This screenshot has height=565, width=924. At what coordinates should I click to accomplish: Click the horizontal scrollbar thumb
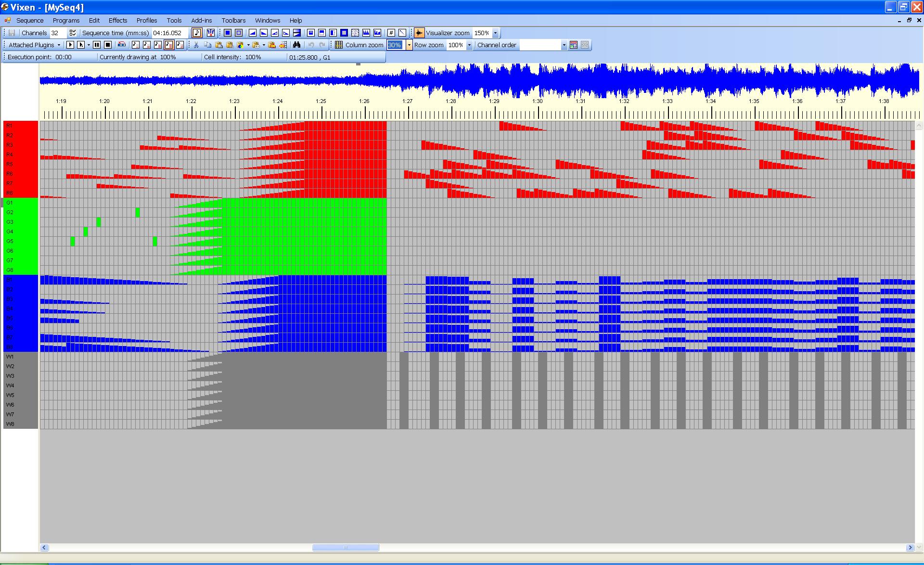pos(346,548)
